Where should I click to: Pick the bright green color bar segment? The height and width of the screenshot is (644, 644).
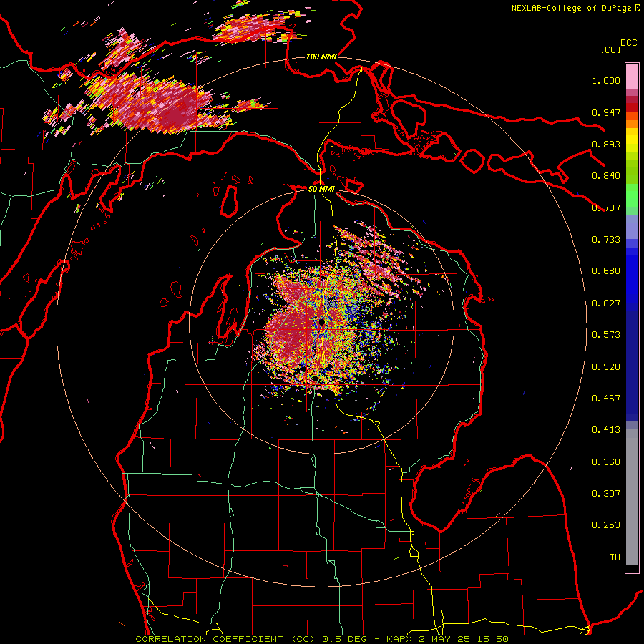click(632, 195)
